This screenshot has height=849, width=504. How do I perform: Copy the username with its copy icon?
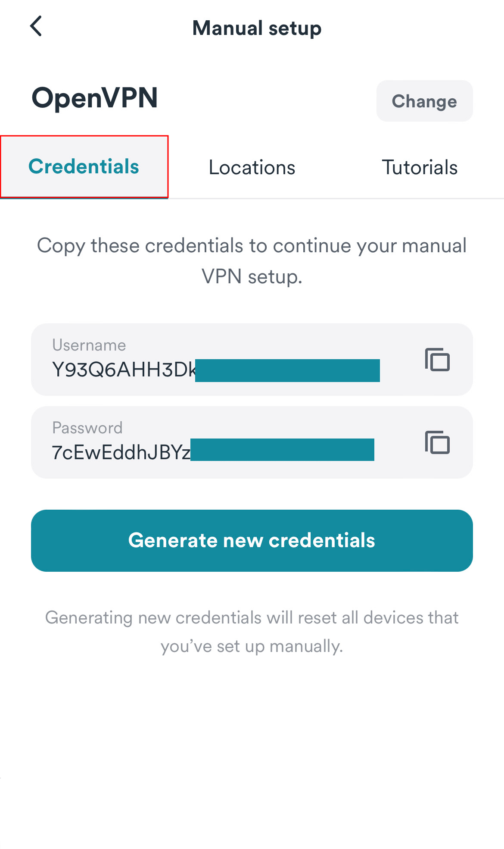[437, 360]
